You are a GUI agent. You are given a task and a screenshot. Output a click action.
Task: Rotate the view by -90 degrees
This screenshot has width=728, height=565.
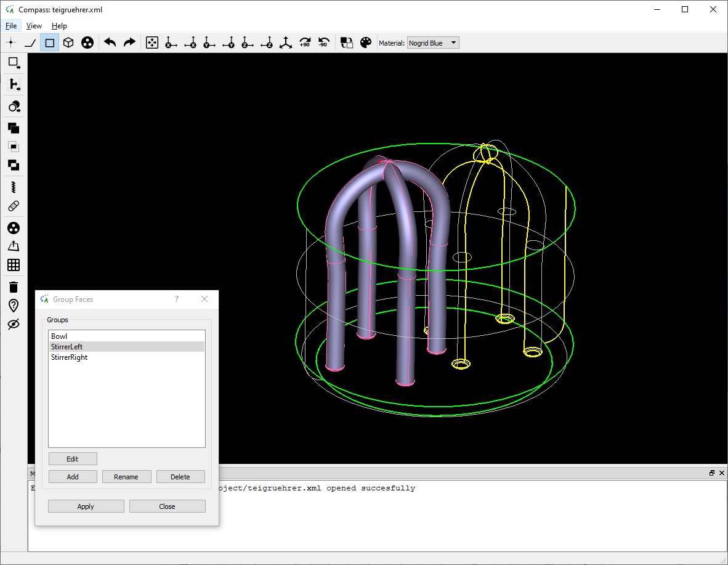click(x=324, y=43)
